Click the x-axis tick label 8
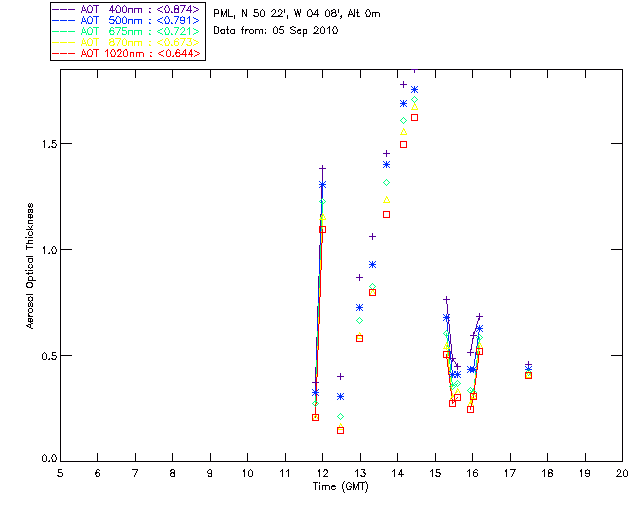 (173, 473)
